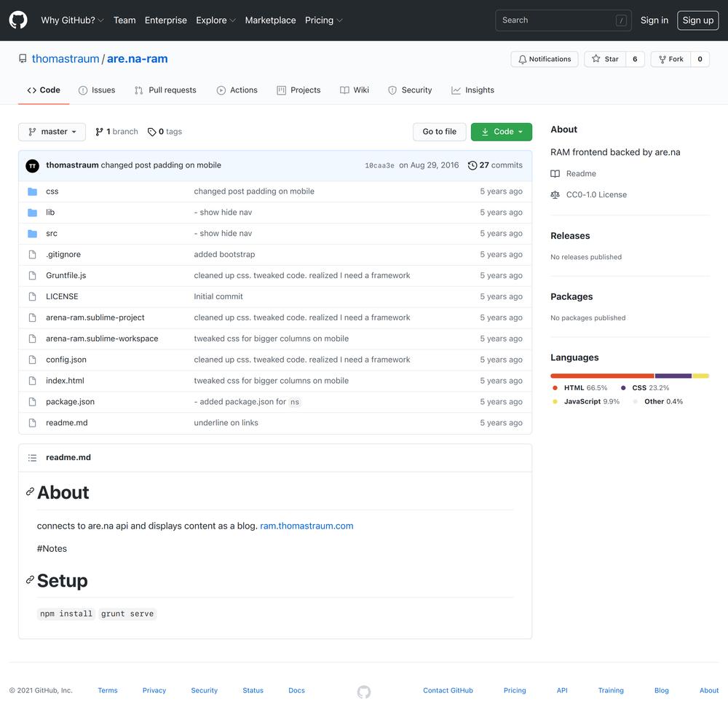Open the 27 commits link
The height and width of the screenshot is (728, 728).
(x=495, y=165)
